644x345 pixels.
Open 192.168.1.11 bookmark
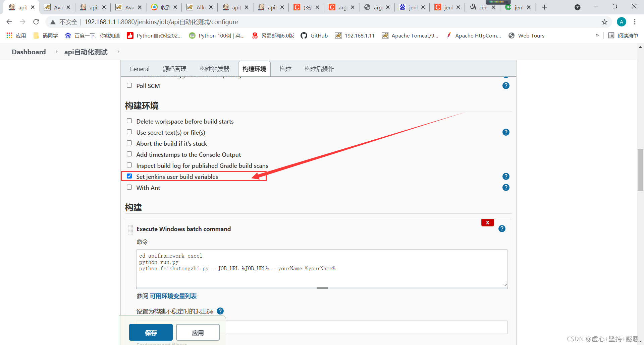[x=355, y=36]
